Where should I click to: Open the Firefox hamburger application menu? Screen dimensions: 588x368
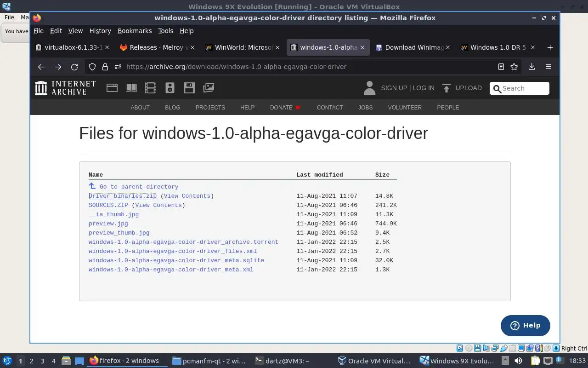point(548,67)
